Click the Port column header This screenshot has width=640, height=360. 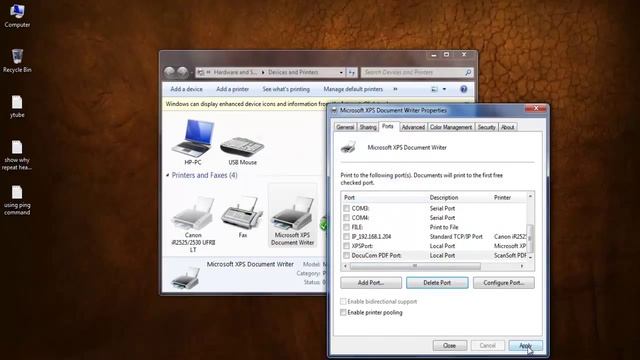pos(384,198)
